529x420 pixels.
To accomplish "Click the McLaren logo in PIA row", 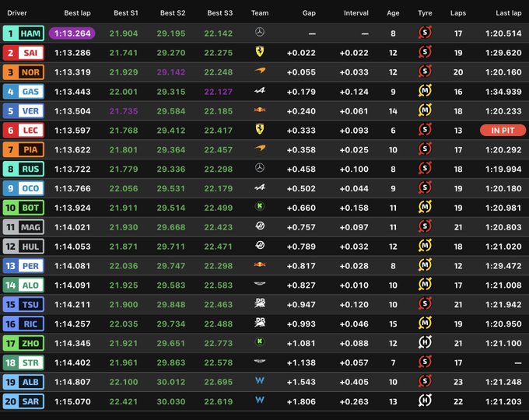I will pyautogui.click(x=260, y=149).
